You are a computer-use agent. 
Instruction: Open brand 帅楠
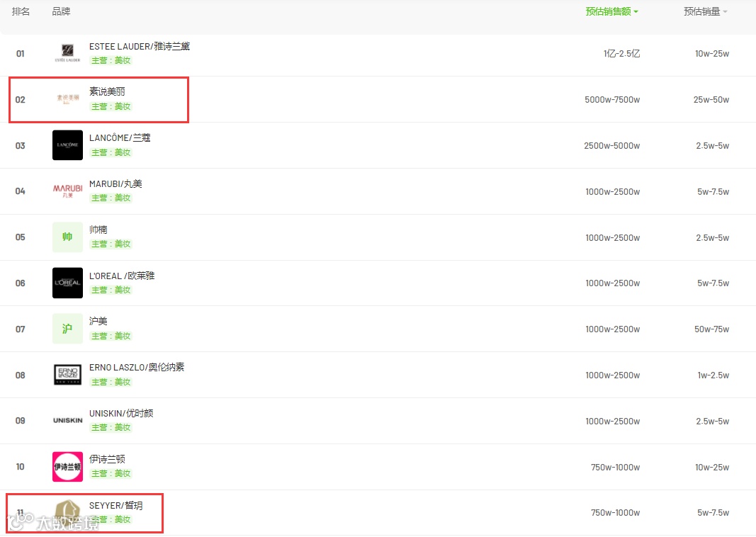(98, 230)
